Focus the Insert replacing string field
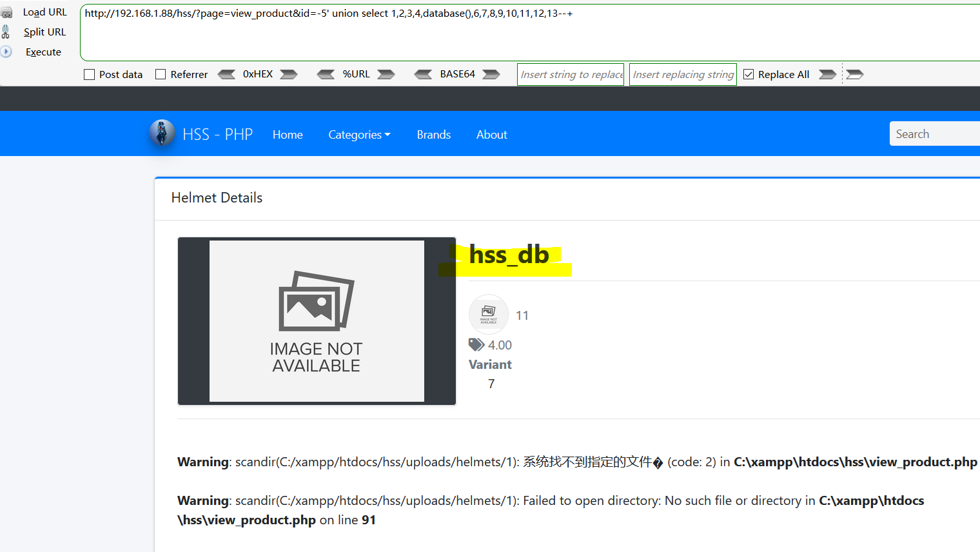The image size is (980, 552). click(x=683, y=74)
